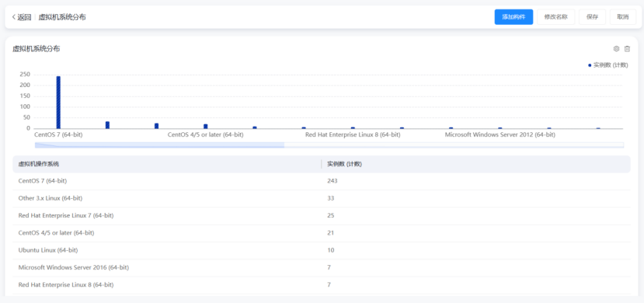Select CentOS 4/5 or later table row
The image size is (644, 303).
tap(322, 233)
